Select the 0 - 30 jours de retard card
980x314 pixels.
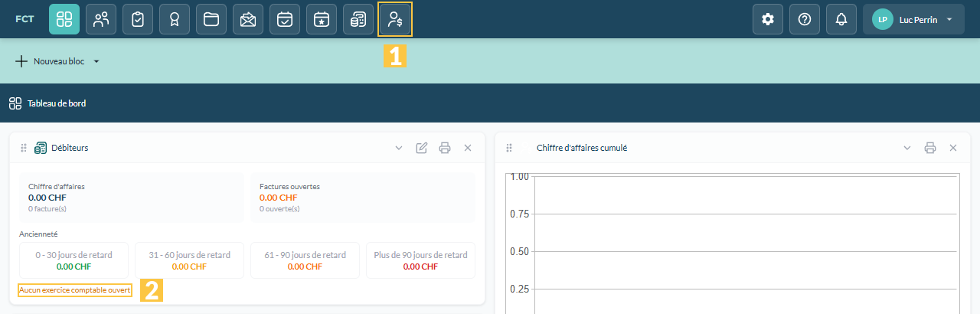click(x=74, y=260)
